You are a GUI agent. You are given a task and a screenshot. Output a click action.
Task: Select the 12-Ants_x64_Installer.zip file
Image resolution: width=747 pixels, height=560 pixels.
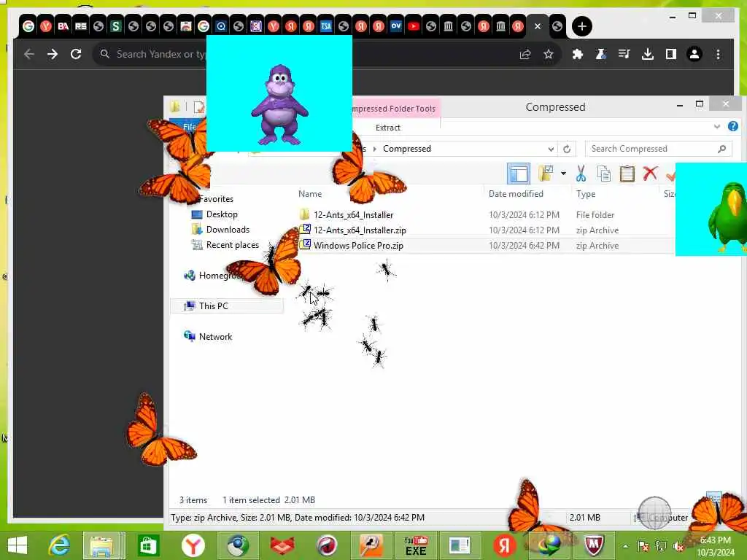tap(360, 230)
